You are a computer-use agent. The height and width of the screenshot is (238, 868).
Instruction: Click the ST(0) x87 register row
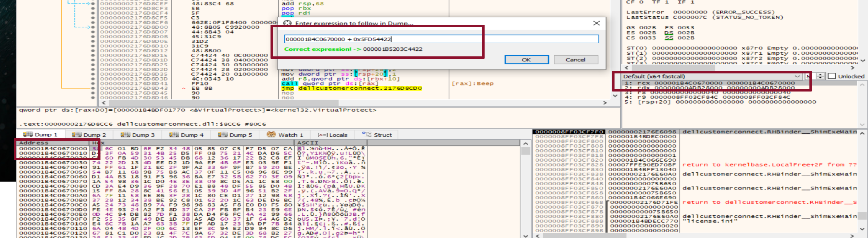coord(742,48)
